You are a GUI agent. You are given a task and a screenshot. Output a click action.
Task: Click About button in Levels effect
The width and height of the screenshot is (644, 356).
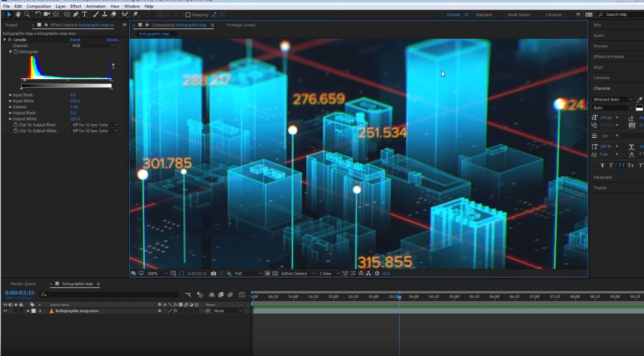pyautogui.click(x=113, y=40)
